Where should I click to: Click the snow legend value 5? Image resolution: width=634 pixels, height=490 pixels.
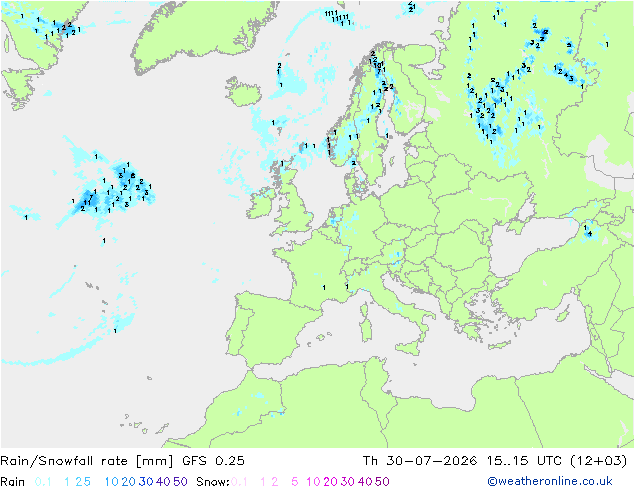pos(294,482)
